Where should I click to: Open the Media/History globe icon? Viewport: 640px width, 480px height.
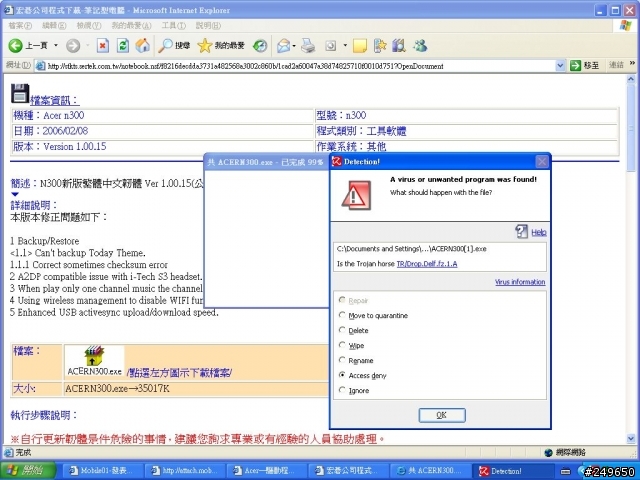pyautogui.click(x=260, y=45)
